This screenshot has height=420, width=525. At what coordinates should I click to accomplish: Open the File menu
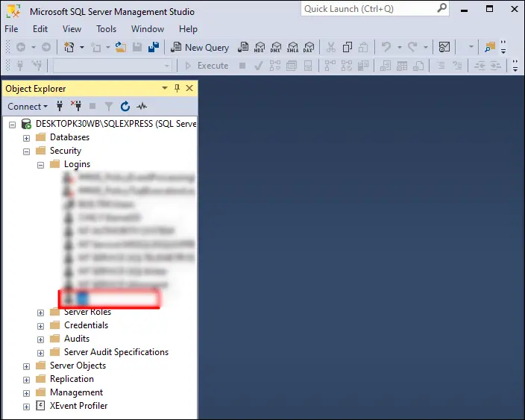(11, 29)
